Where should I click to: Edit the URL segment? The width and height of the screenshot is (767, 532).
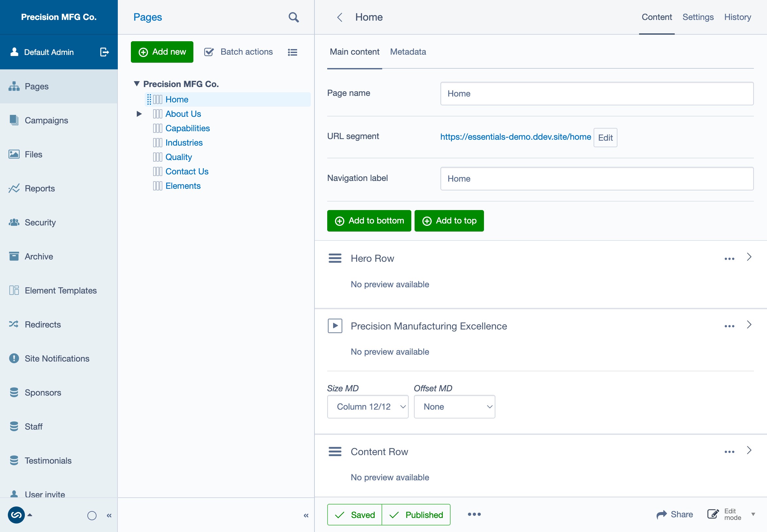coord(605,138)
